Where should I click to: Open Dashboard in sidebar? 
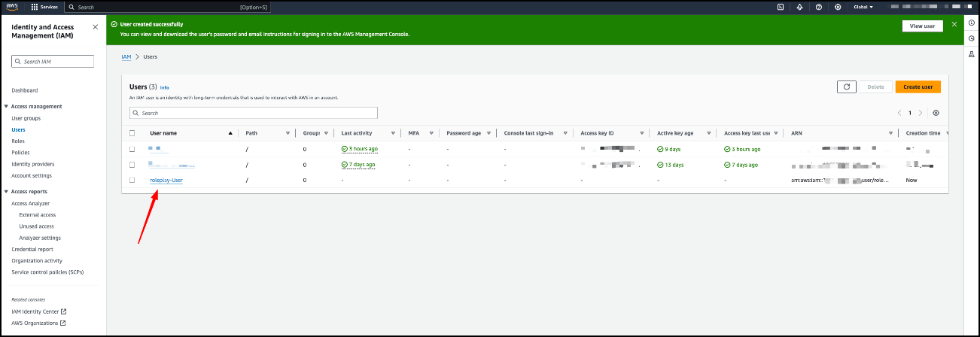pos(25,90)
